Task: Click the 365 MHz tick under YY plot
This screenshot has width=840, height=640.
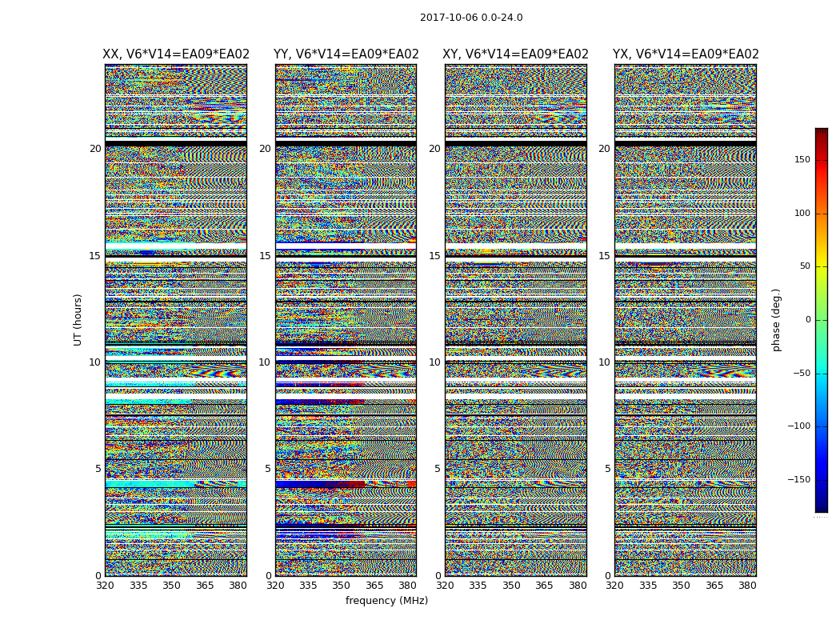Action: coord(374,586)
